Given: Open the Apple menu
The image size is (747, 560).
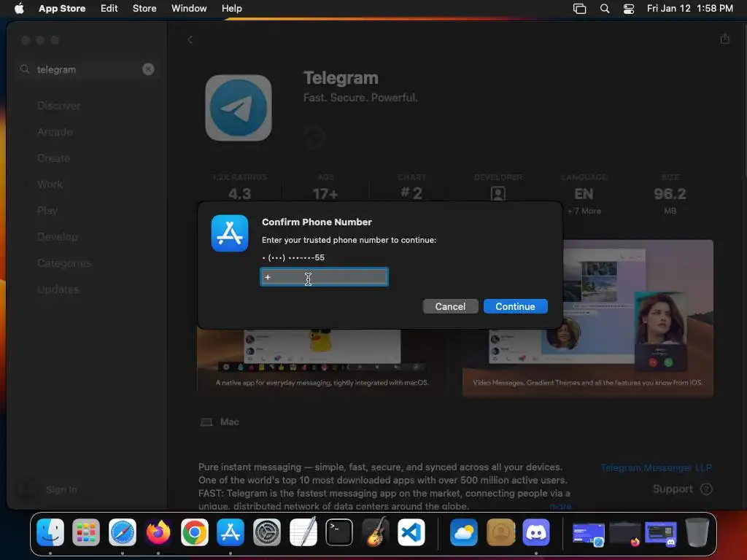Looking at the screenshot, I should (19, 8).
